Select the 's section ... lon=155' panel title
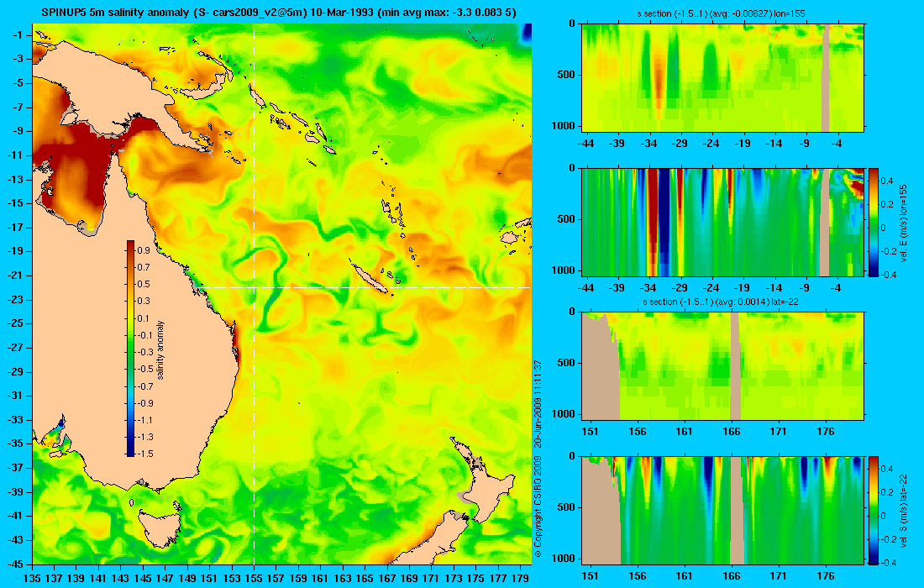Viewport: 924px width, 588px height. click(x=722, y=13)
